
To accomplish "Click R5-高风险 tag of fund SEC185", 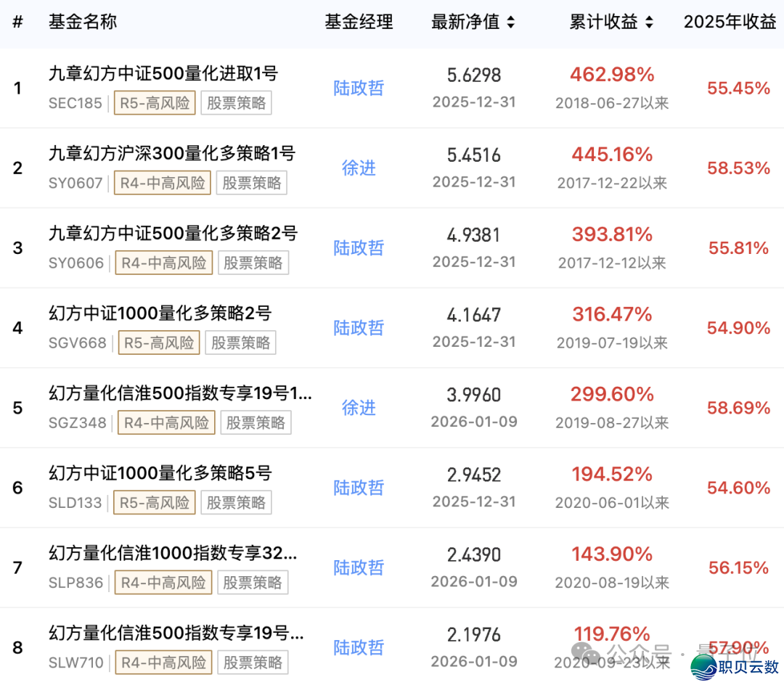I will coord(155,103).
